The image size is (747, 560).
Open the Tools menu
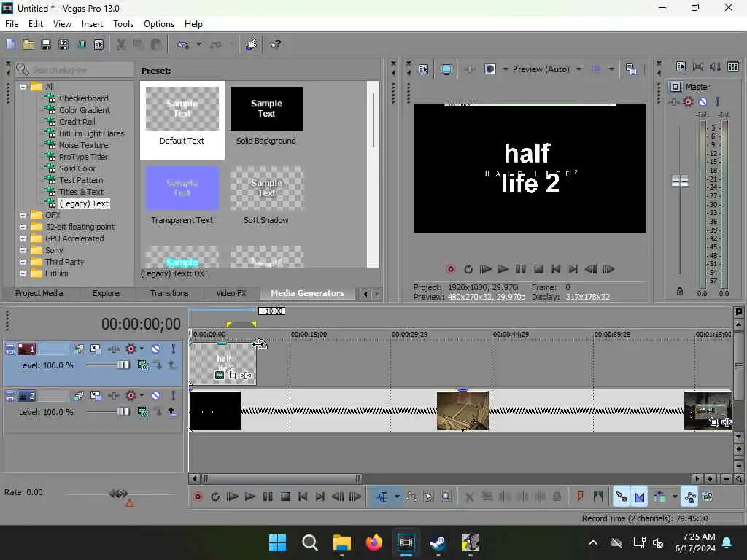(x=123, y=24)
